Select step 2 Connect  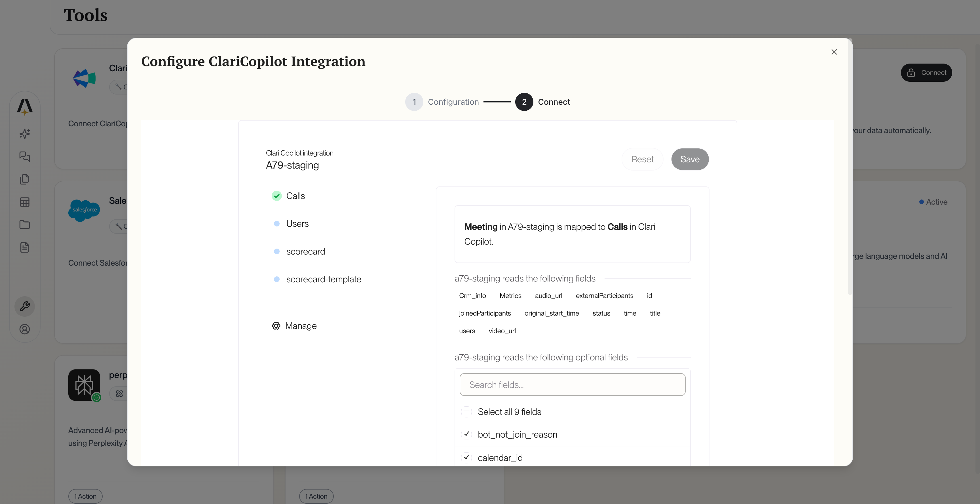click(x=524, y=102)
